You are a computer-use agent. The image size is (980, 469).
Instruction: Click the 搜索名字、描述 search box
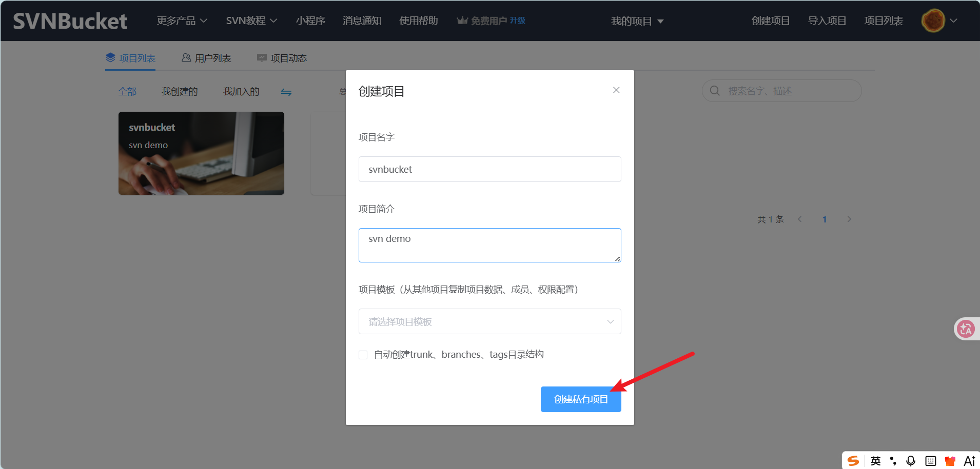coord(781,91)
